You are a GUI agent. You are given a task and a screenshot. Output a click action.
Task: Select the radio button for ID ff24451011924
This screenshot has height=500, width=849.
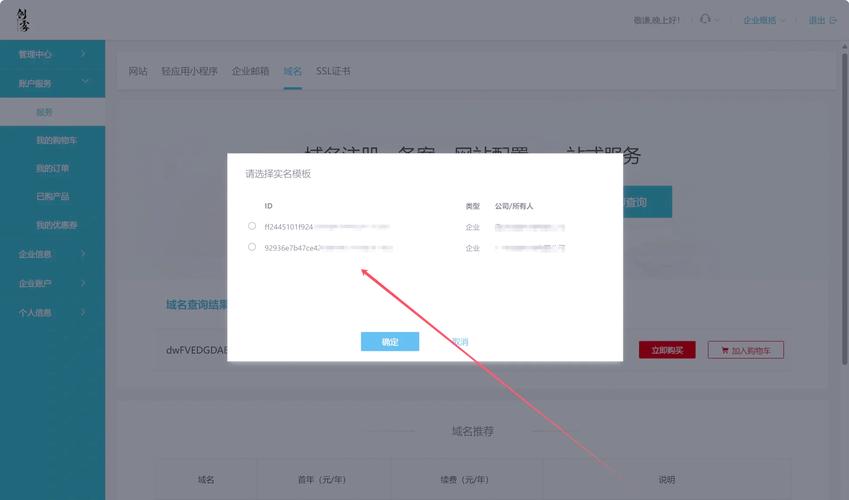point(252,226)
